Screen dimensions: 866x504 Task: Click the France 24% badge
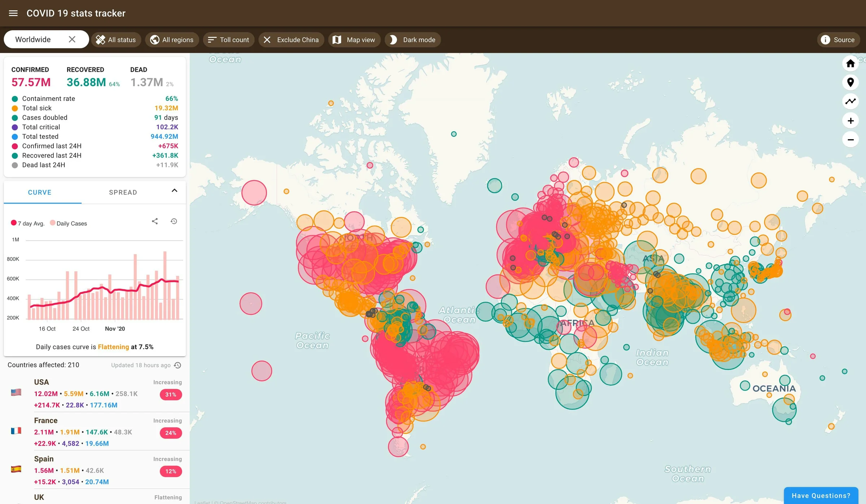171,433
